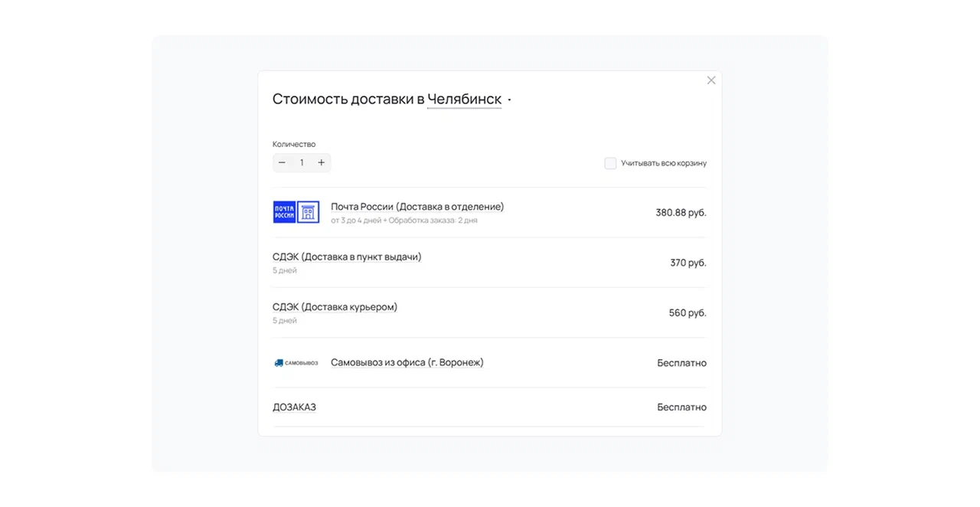Open the city dropdown arrow beside Челябинск

coord(510,100)
